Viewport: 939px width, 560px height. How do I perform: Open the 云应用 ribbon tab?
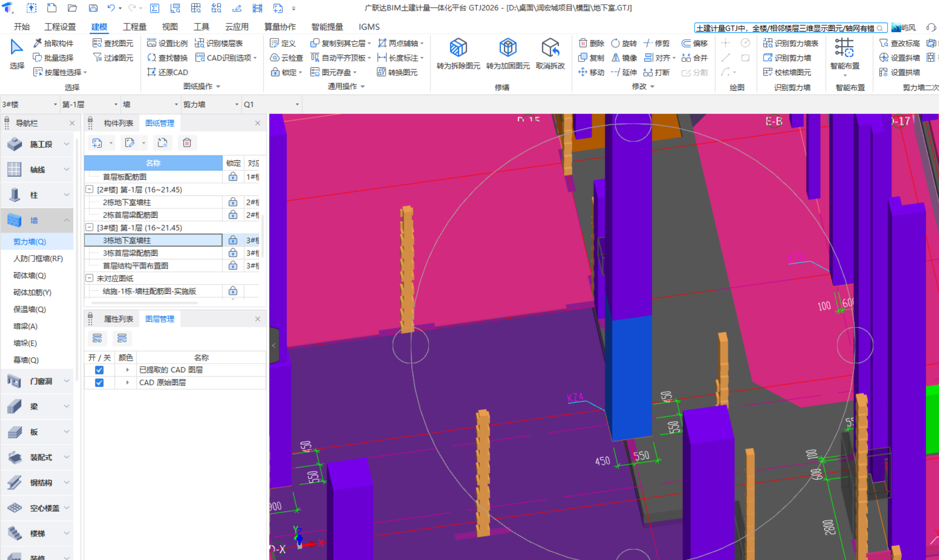pyautogui.click(x=237, y=26)
